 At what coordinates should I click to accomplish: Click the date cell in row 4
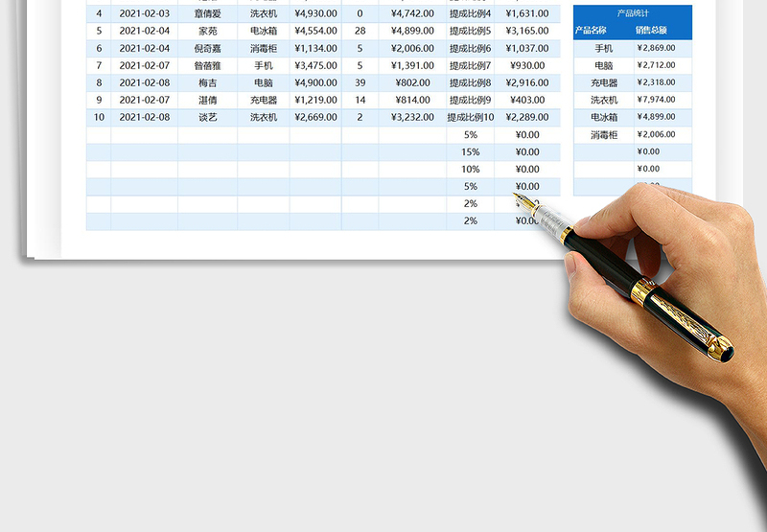144,13
